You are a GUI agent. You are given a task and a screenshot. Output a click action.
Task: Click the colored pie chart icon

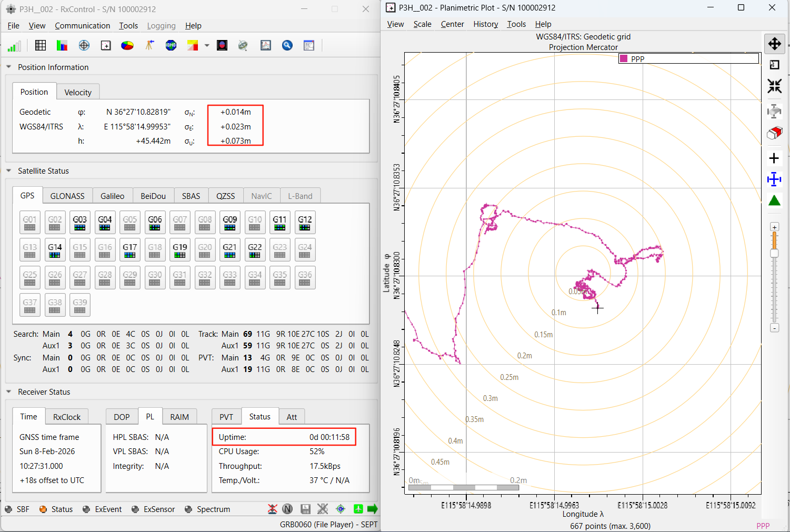[x=127, y=45]
